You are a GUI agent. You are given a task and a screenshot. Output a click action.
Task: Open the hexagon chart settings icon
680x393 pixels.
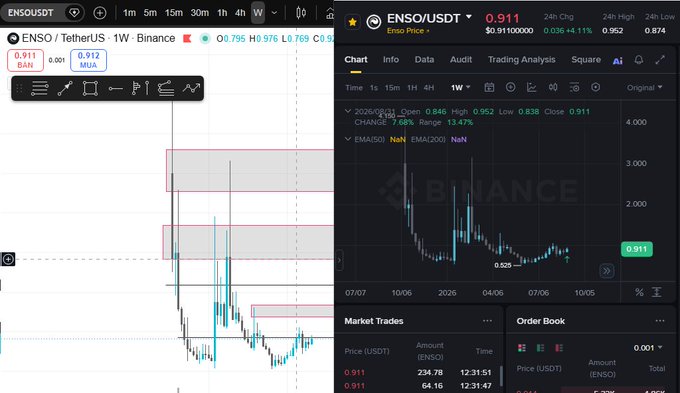click(x=596, y=88)
